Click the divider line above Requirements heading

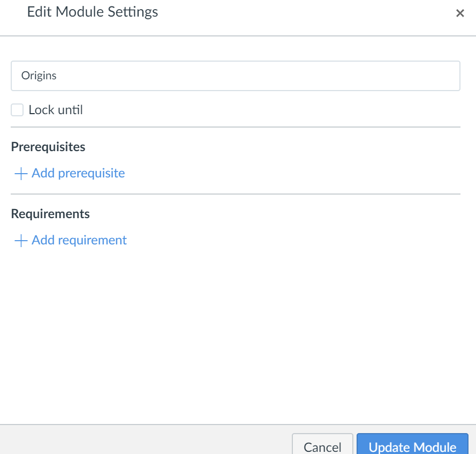tap(236, 194)
